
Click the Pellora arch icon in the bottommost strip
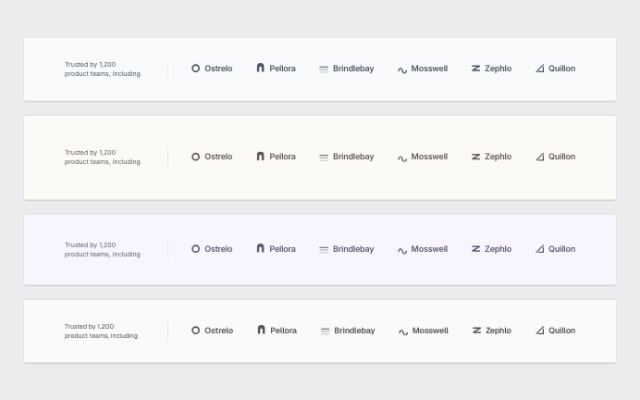coord(261,330)
